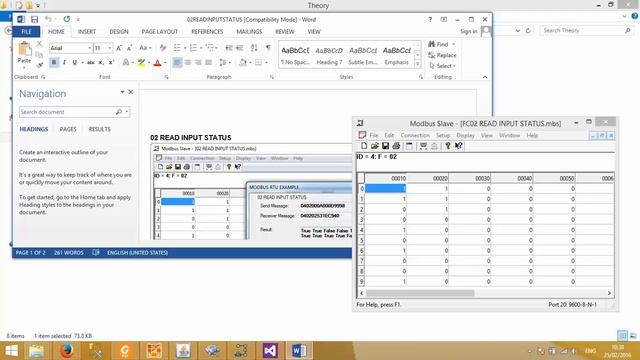The image size is (640, 360).
Task: Open the font size 11 dropdown
Action: [109, 48]
